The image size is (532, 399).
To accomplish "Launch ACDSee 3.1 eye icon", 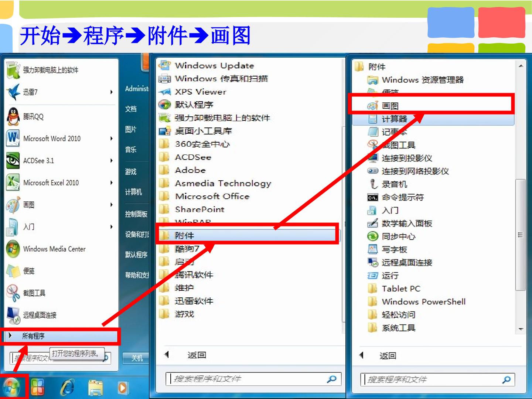I will coord(13,160).
